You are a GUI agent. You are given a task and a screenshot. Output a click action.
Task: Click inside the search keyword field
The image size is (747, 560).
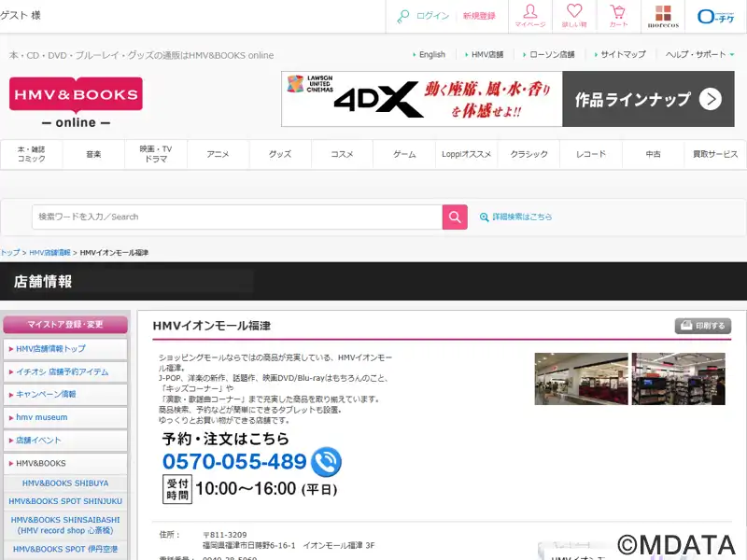pyautogui.click(x=236, y=217)
